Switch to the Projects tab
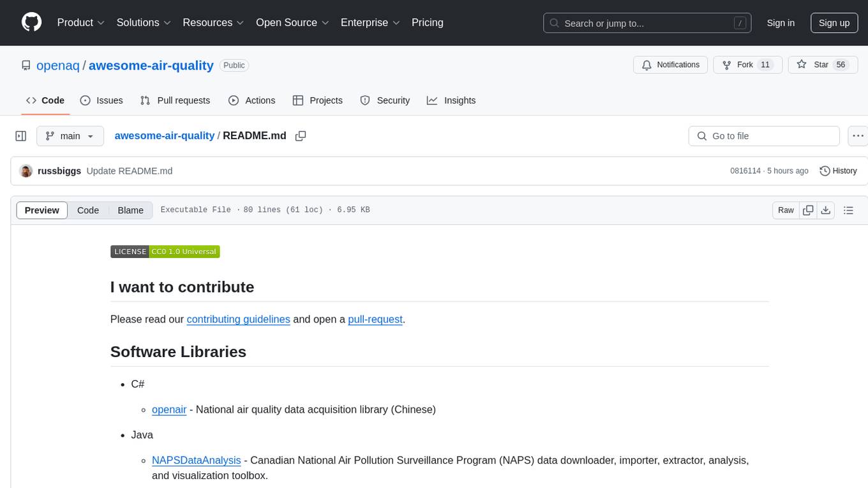Viewport: 868px width, 488px height. pyautogui.click(x=318, y=100)
